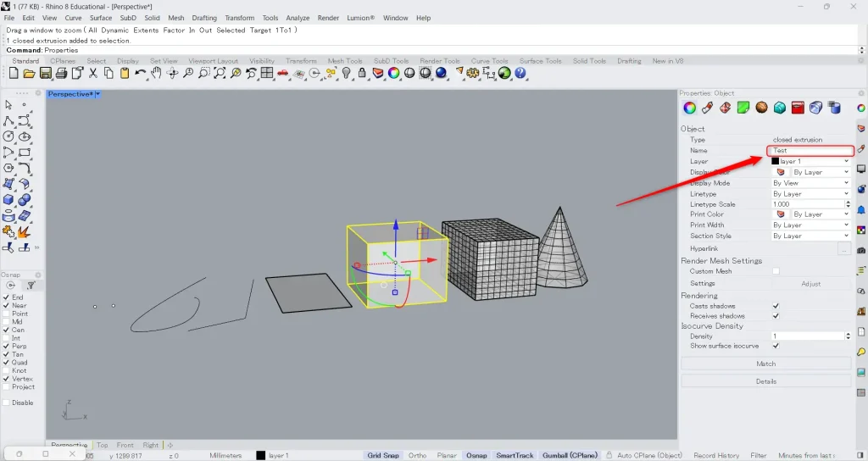This screenshot has width=868, height=461.
Task: Click the light bulb Hide objects icon
Action: (347, 74)
